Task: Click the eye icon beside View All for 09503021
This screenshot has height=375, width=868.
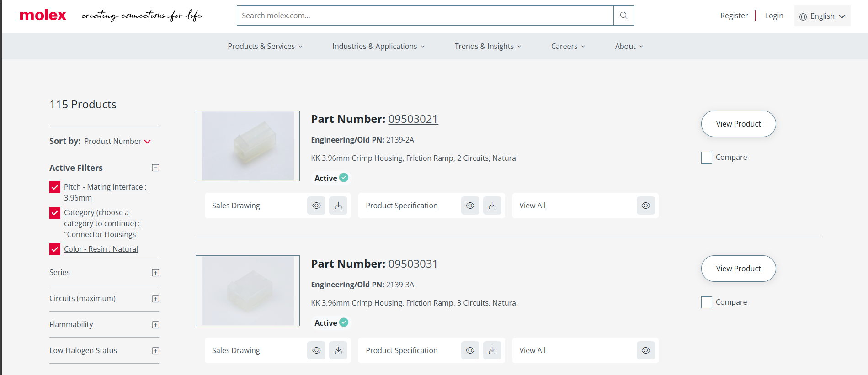Action: coord(645,206)
